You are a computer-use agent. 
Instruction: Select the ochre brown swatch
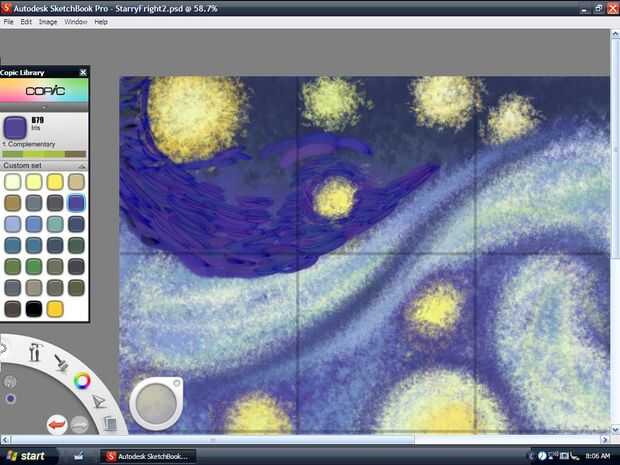13,203
